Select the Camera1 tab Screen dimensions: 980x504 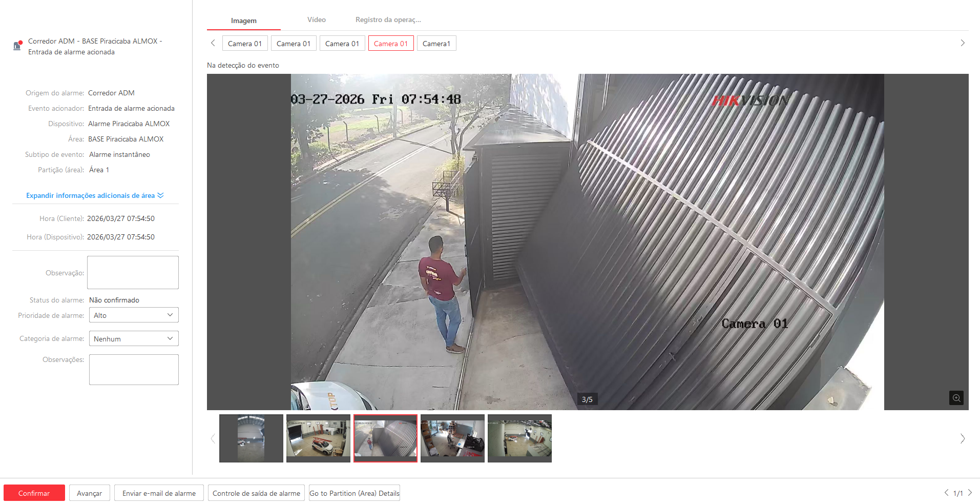(x=436, y=44)
